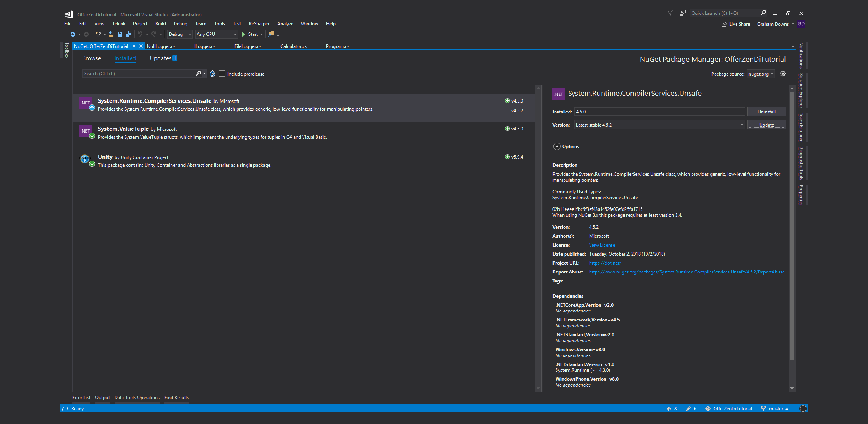Enable Include prerelease checkbox

coord(222,74)
